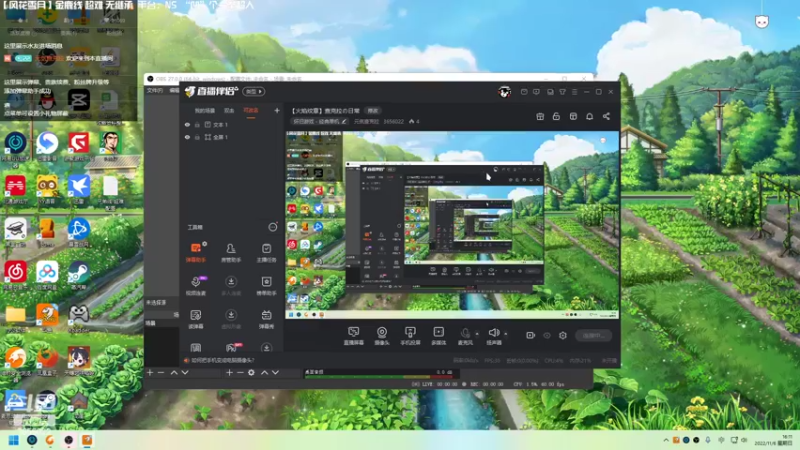The image size is (800, 450).
Task: Move the OBS source up with arrow
Action: click(x=264, y=373)
